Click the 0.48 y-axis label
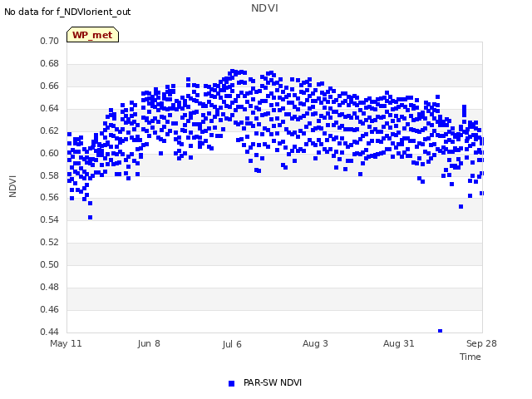 (x=50, y=287)
